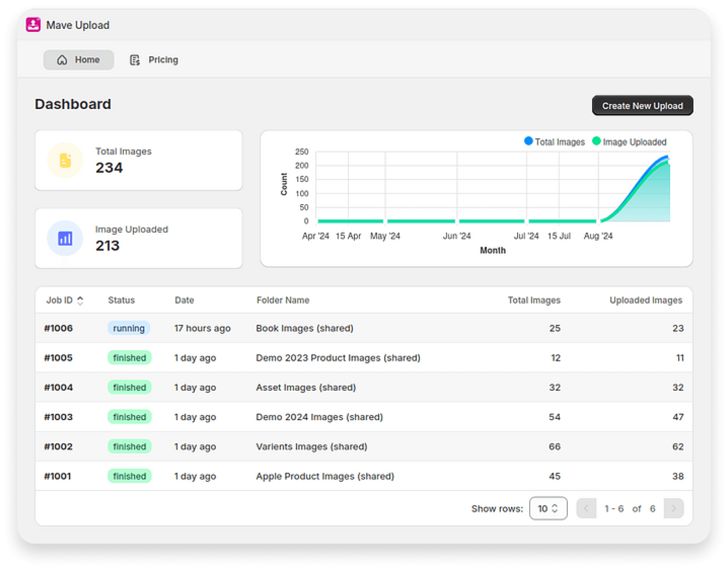Click the Mave Upload logo icon
Viewport: 728px width, 570px height.
point(33,25)
